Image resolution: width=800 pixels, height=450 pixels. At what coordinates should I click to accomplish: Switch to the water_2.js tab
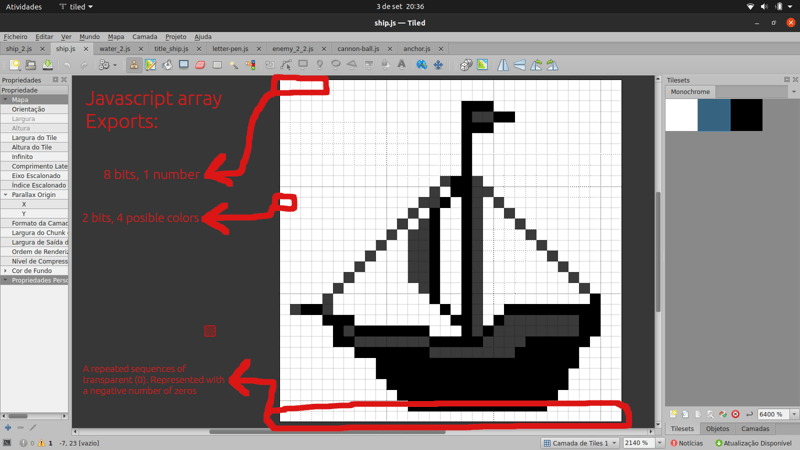click(114, 48)
